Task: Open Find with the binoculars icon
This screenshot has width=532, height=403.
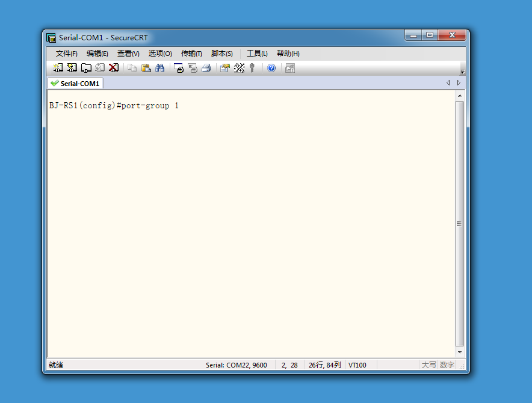Action: (x=160, y=68)
